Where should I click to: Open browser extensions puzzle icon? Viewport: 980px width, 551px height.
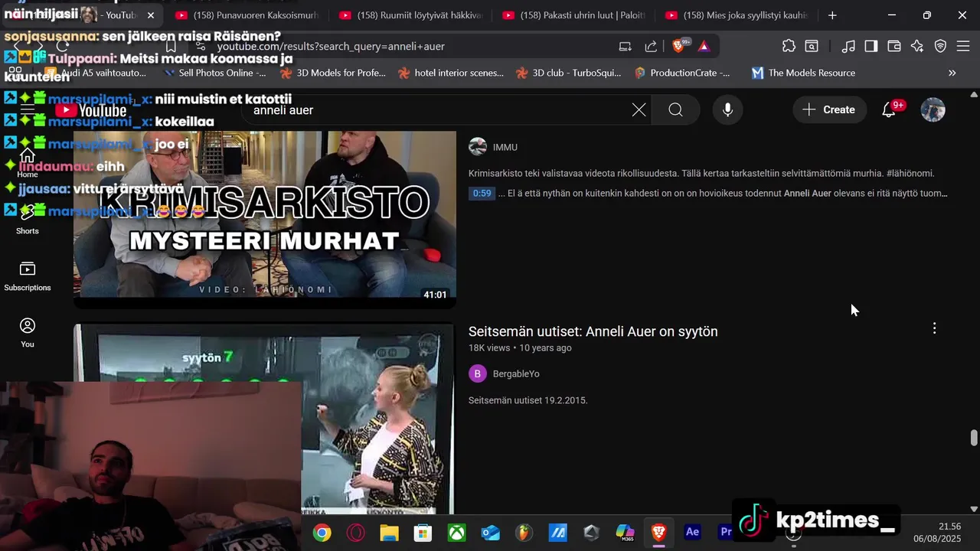point(789,46)
